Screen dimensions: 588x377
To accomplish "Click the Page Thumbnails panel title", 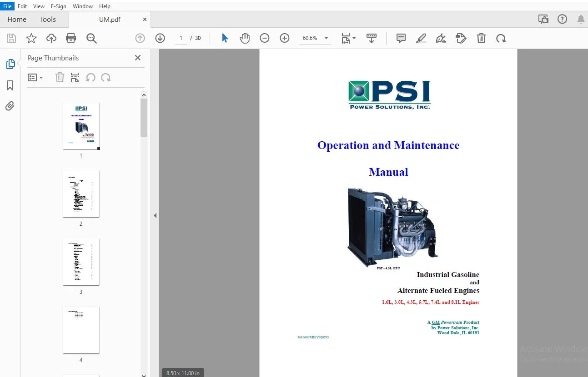I will pos(53,58).
